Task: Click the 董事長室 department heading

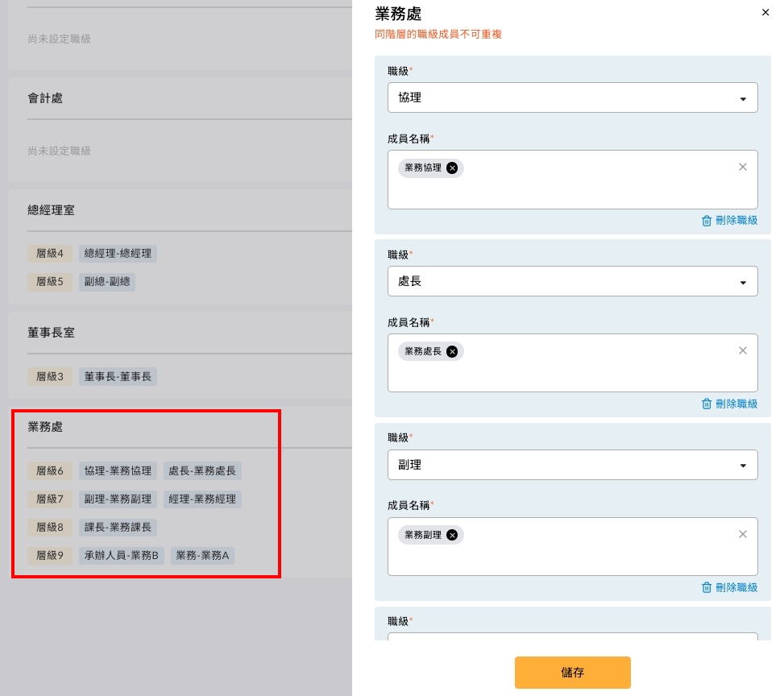Action: (x=51, y=333)
